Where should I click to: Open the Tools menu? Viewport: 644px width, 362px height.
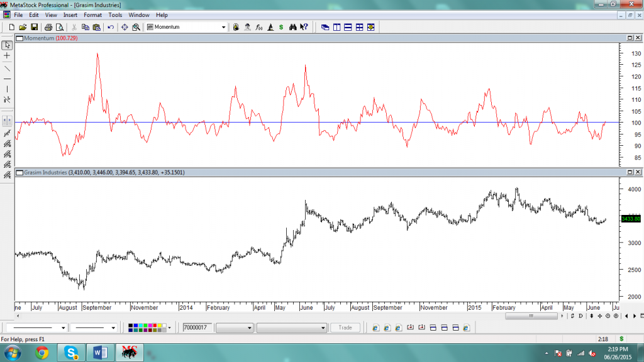pyautogui.click(x=115, y=14)
